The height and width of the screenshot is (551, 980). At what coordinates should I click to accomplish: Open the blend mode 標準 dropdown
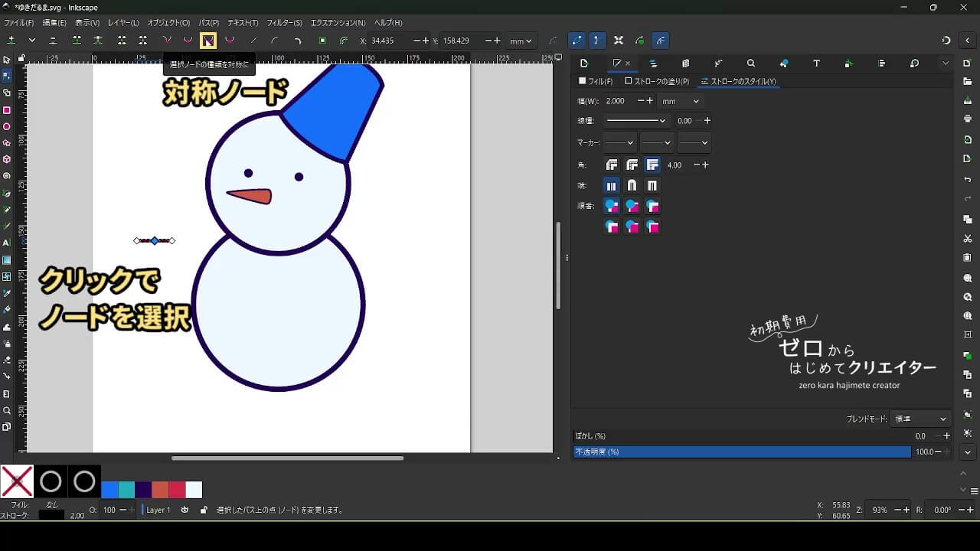(921, 419)
